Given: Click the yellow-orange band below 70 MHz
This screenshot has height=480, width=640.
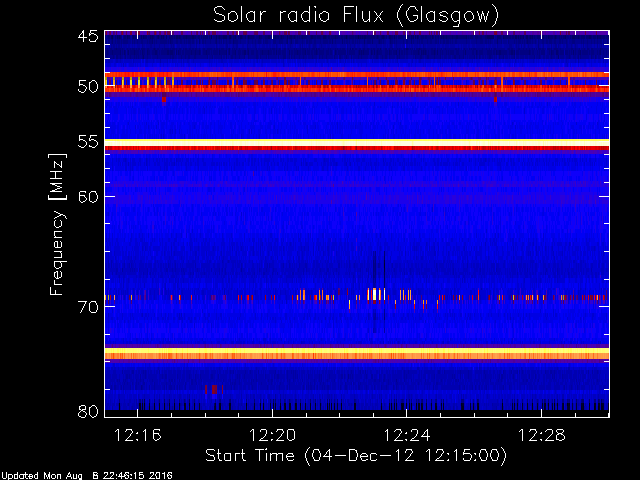Looking at the screenshot, I should 357,353.
